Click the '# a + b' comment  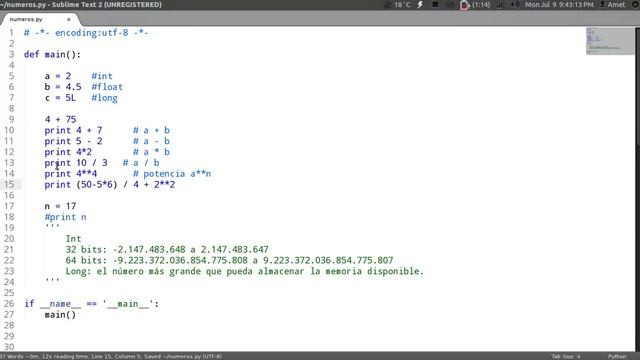click(x=151, y=130)
